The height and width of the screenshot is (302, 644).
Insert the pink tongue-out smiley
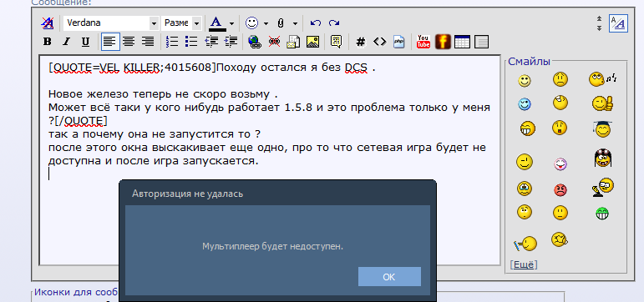[x=560, y=164]
